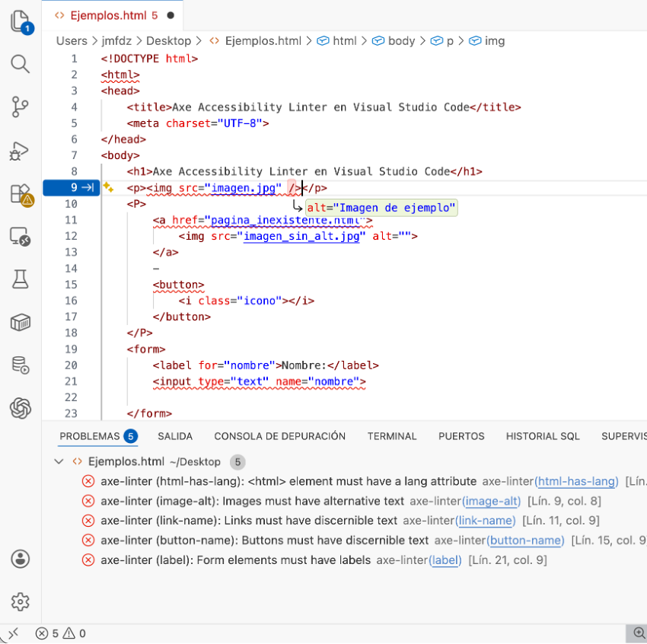The width and height of the screenshot is (647, 644).
Task: Open the Accounts menu icon
Action: [21, 560]
